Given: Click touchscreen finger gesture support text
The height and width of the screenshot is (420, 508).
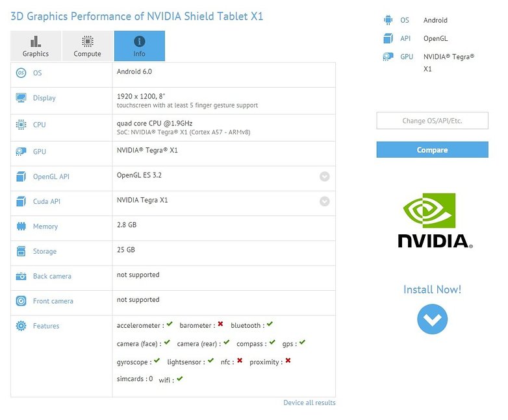Looking at the screenshot, I should [187, 105].
